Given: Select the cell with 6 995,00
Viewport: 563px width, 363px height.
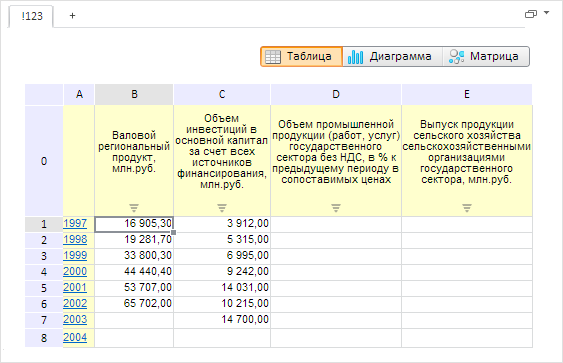Looking at the screenshot, I should coord(222,256).
